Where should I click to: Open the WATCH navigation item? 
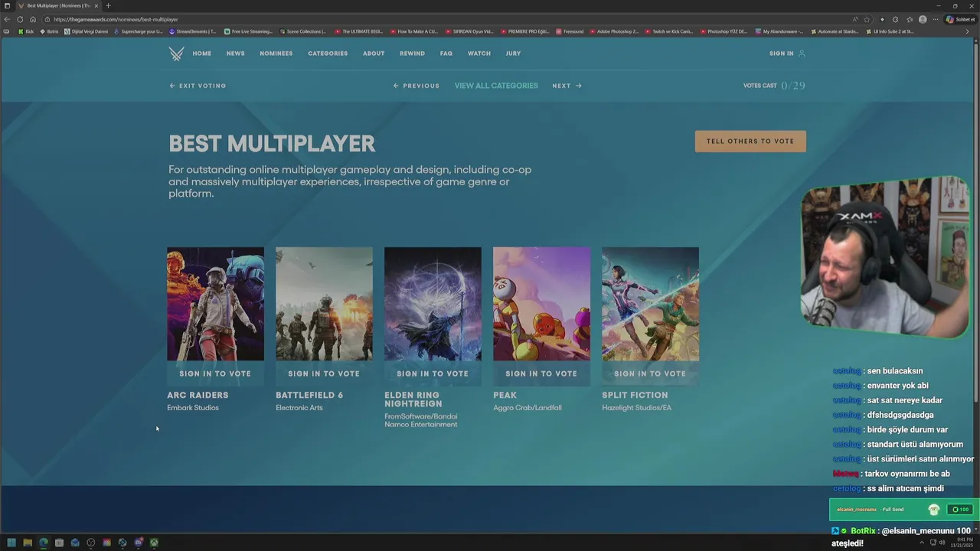[479, 54]
